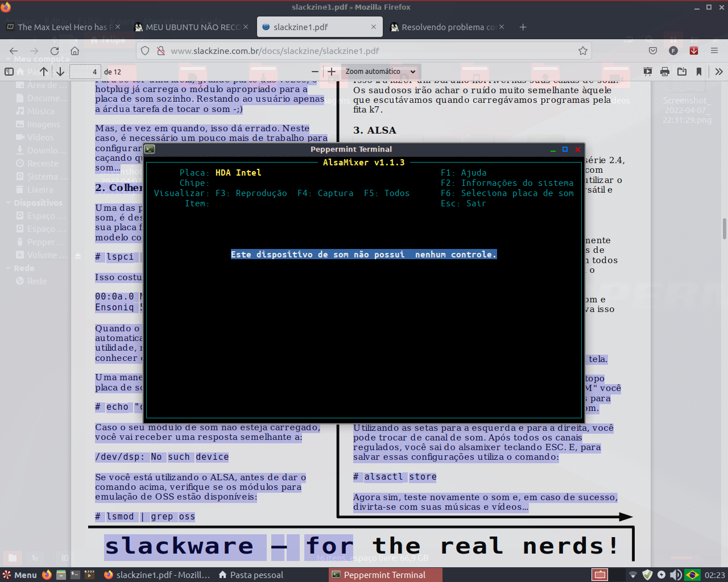Bookmark this page with the star
The height and width of the screenshot is (582, 728).
pyautogui.click(x=583, y=51)
